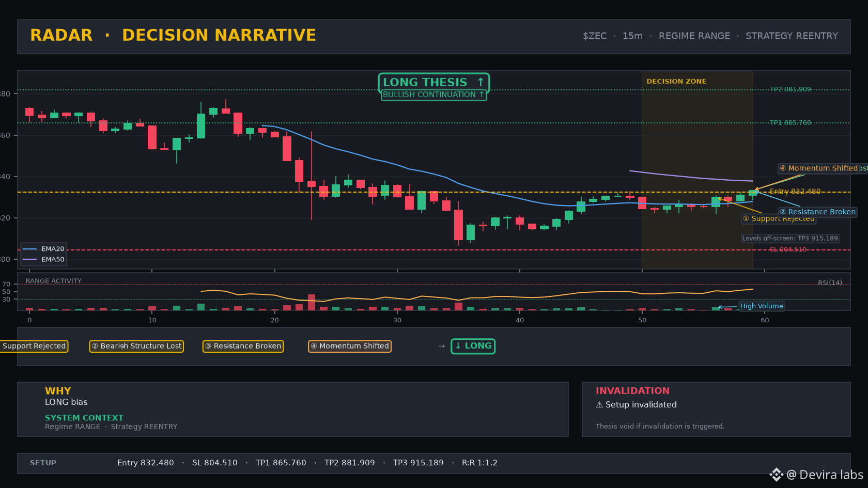The width and height of the screenshot is (868, 488).
Task: Click the LONG THESIS badge above the chart
Action: pyautogui.click(x=433, y=82)
